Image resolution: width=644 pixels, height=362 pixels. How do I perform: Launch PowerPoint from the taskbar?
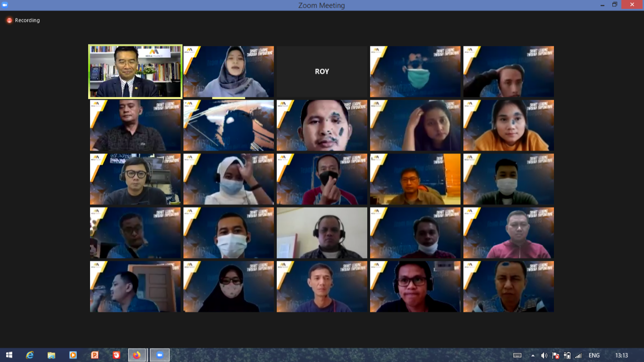[95, 355]
